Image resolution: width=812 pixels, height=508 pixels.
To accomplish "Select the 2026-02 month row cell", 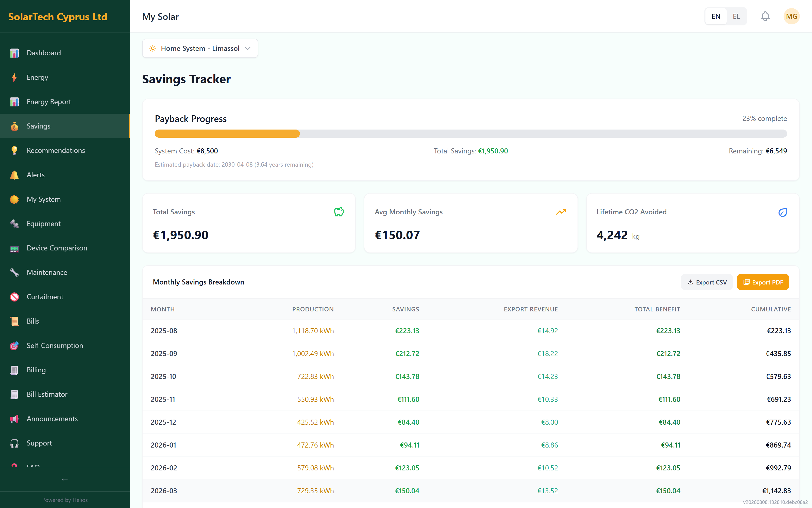I will pos(164,468).
